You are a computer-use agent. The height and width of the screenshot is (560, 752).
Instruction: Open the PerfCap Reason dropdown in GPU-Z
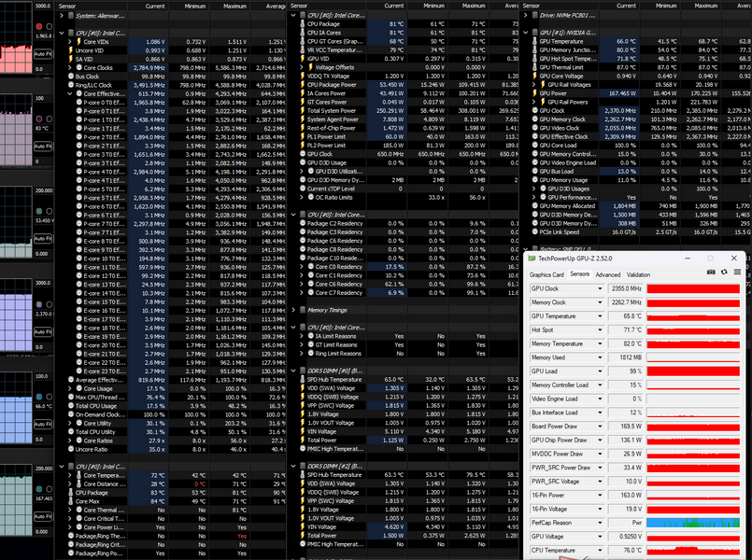point(600,523)
